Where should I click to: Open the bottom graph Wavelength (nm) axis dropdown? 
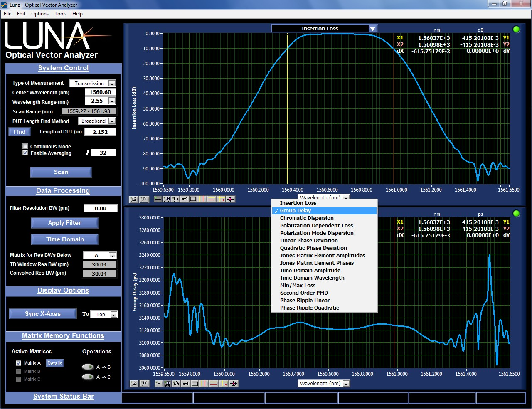(x=346, y=384)
